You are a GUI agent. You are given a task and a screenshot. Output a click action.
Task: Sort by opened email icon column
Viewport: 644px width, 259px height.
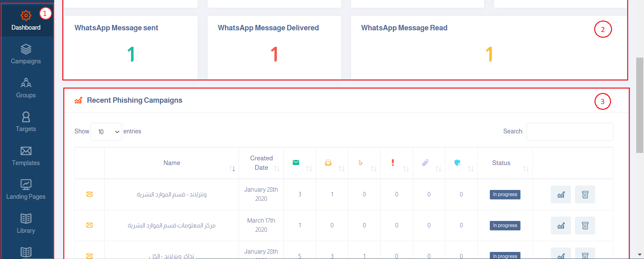click(x=332, y=163)
